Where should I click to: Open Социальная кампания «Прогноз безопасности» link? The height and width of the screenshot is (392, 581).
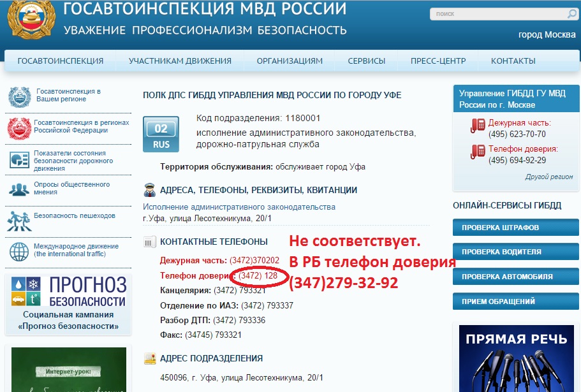tap(68, 320)
